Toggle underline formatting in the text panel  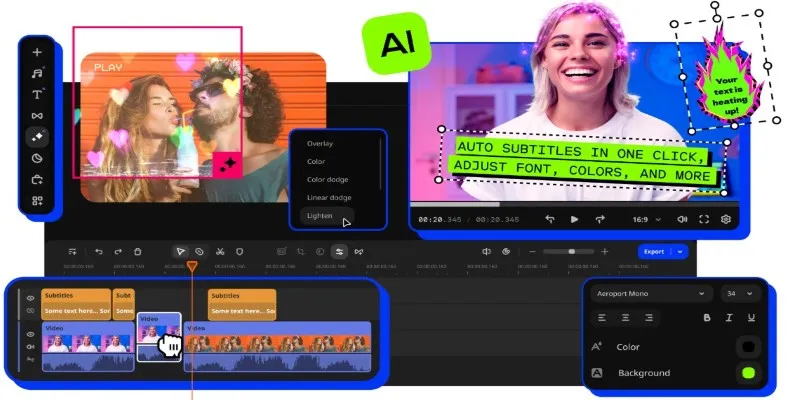click(x=751, y=318)
